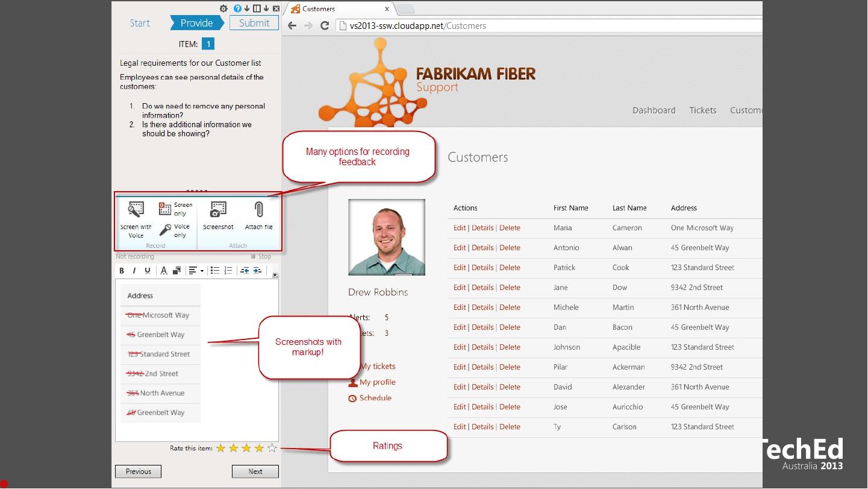
Task: Delete the Patrick Cook record
Action: point(510,268)
